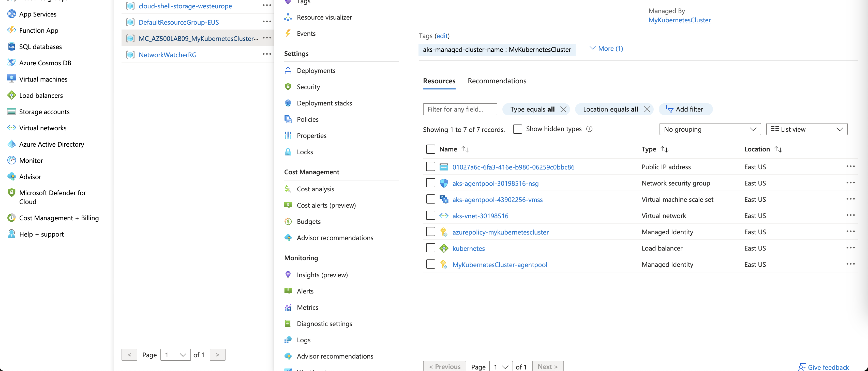Select Virtual networks in the sidebar
The width and height of the screenshot is (868, 371).
[x=43, y=128]
